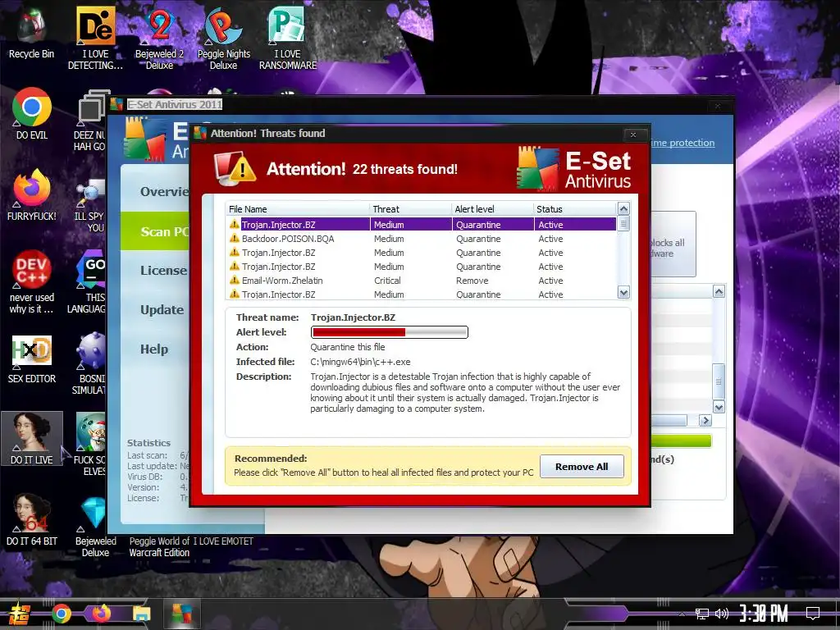The image size is (840, 630).
Task: Launch the Bejeweled Deluxe gem shortcut
Action: [x=95, y=527]
